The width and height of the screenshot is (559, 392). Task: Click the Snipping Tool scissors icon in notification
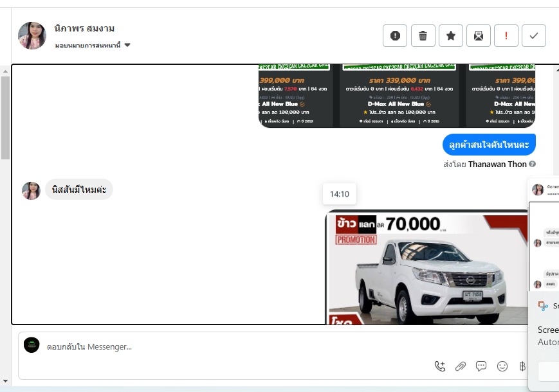[543, 306]
